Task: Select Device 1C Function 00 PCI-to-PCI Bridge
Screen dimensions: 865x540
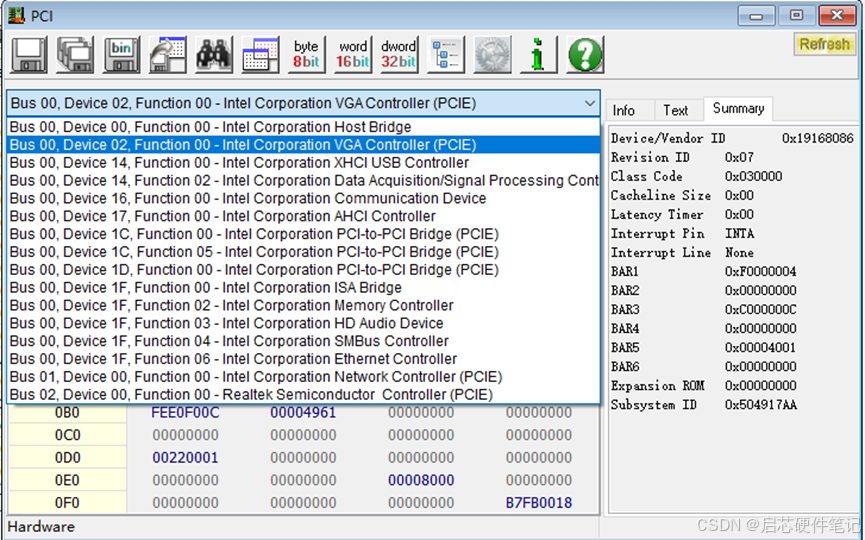Action: click(x=303, y=234)
